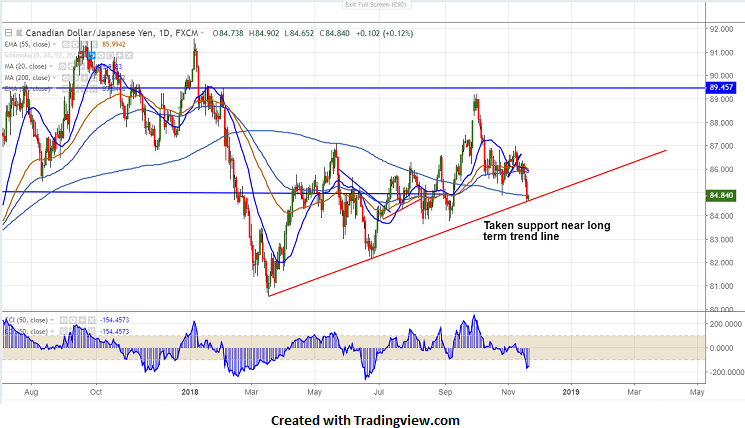Click the 88.000 price axis label
This screenshot has width=745, height=428.
pyautogui.click(x=721, y=123)
